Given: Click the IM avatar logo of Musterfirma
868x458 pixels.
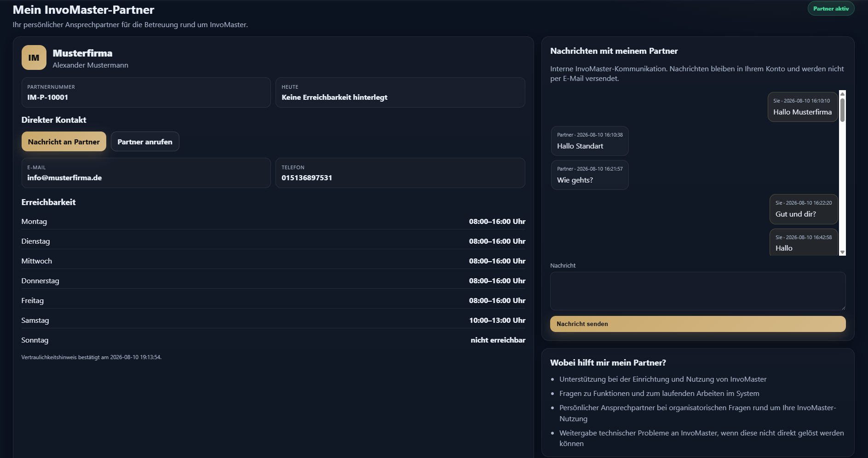Looking at the screenshot, I should tap(34, 57).
